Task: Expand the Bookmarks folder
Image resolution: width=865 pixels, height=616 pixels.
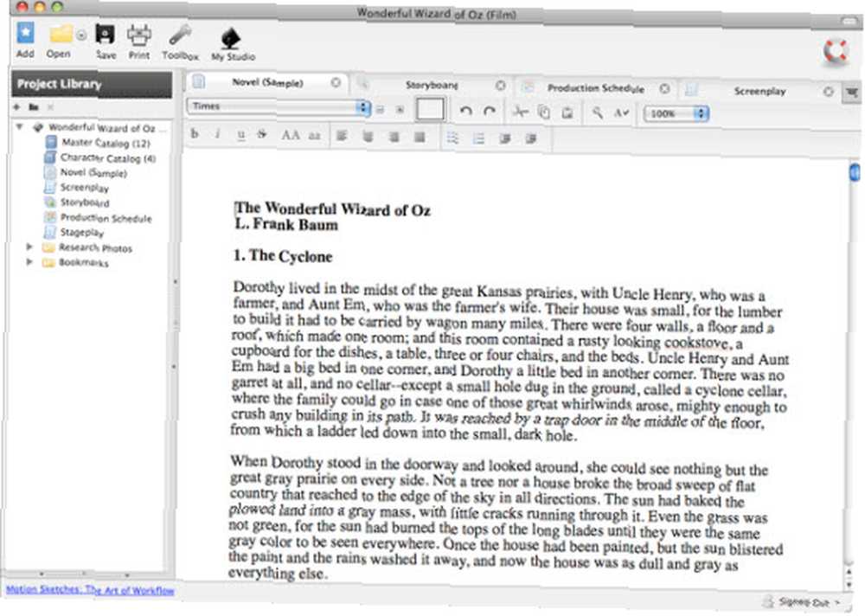Action: pos(29,261)
